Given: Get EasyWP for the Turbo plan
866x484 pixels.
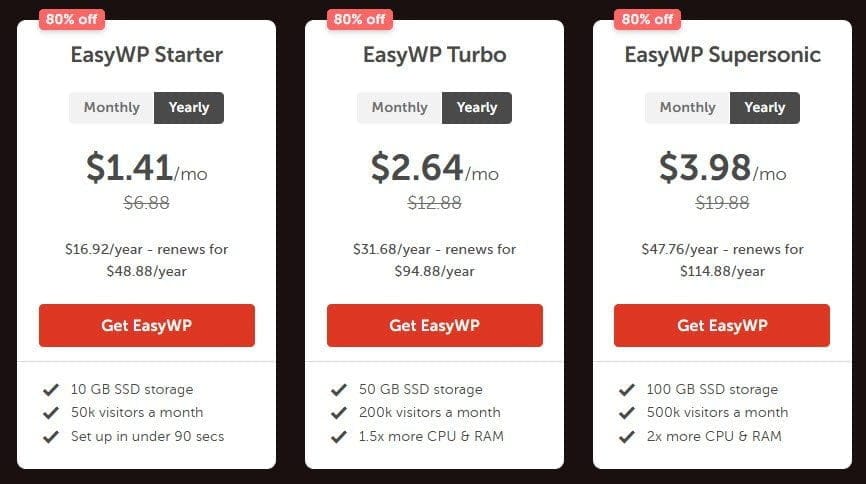Looking at the screenshot, I should 435,326.
